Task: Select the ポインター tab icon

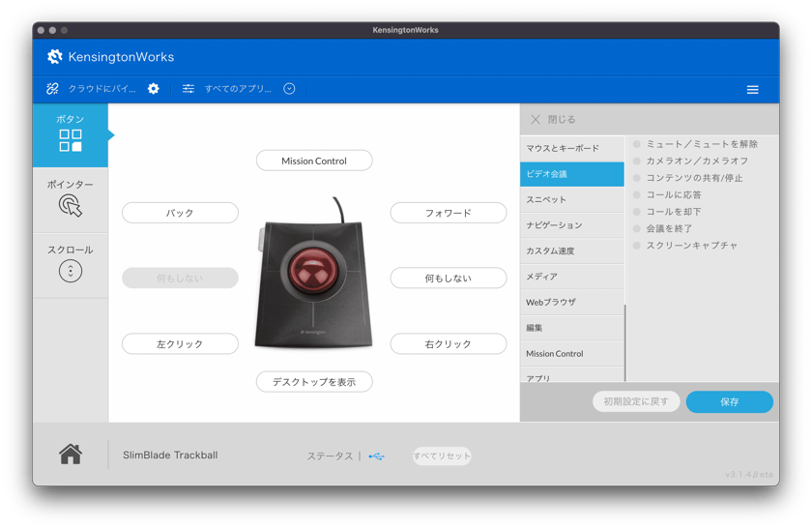Action: pos(71,206)
